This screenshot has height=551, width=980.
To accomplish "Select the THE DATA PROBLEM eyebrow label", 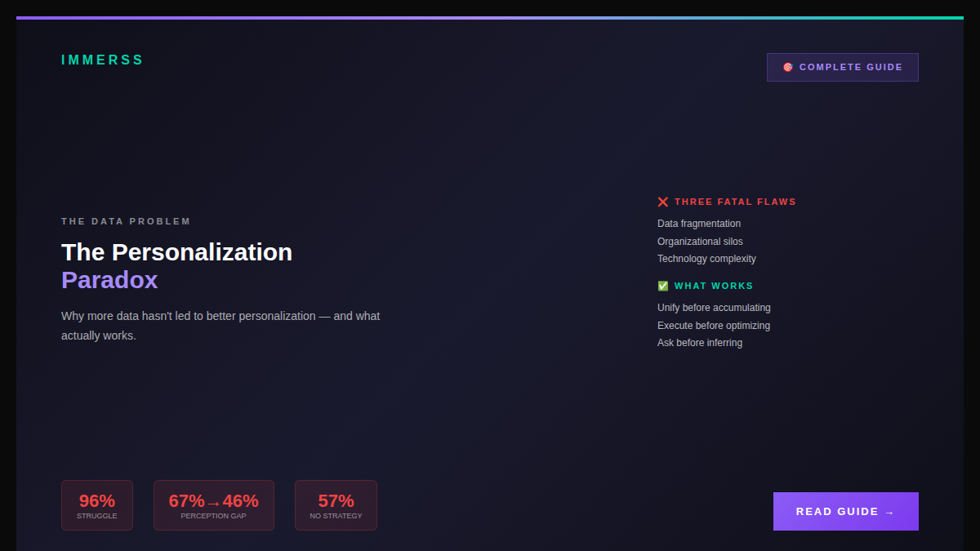I will click(x=125, y=220).
